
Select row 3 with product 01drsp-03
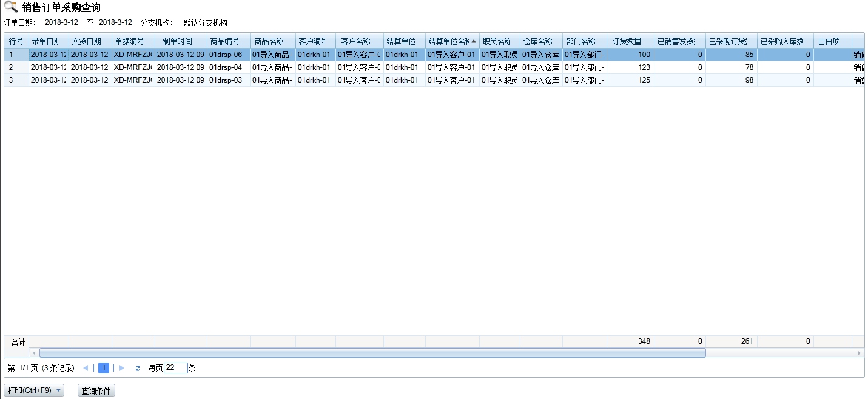coord(226,80)
